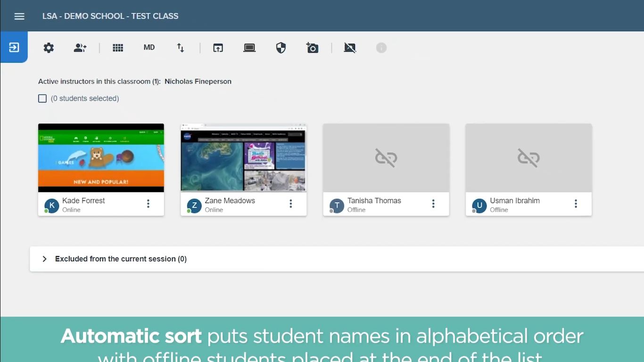This screenshot has height=362, width=644.
Task: Click the sort order arrows icon
Action: (181, 48)
